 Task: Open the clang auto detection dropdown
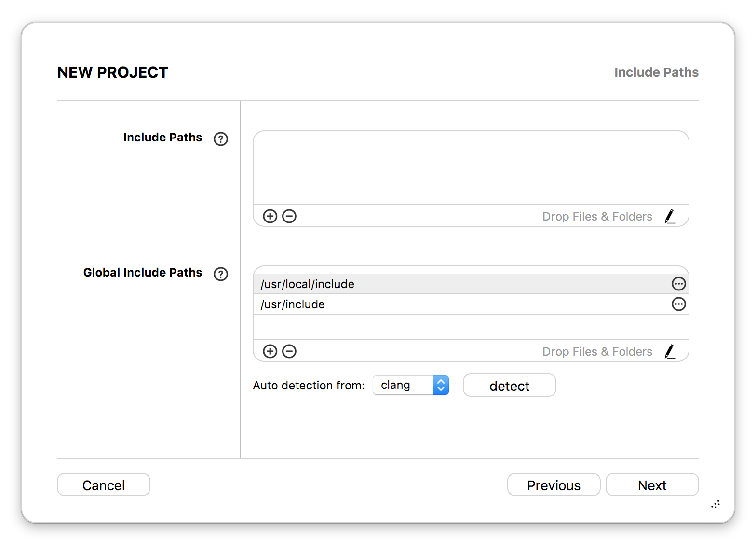click(x=411, y=385)
